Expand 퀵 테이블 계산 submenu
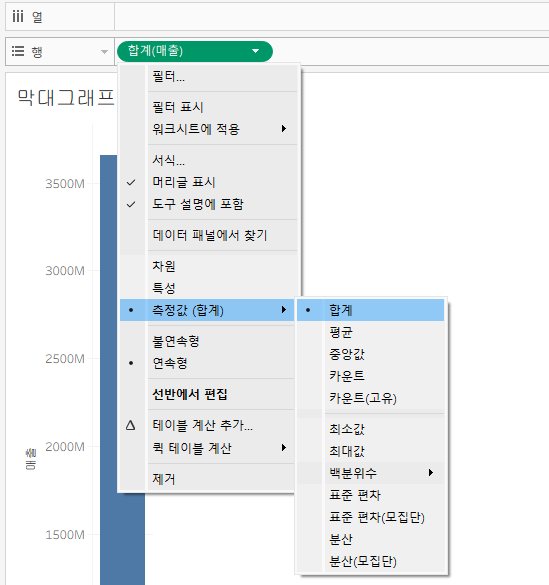This screenshot has height=585, width=549. pos(207,448)
